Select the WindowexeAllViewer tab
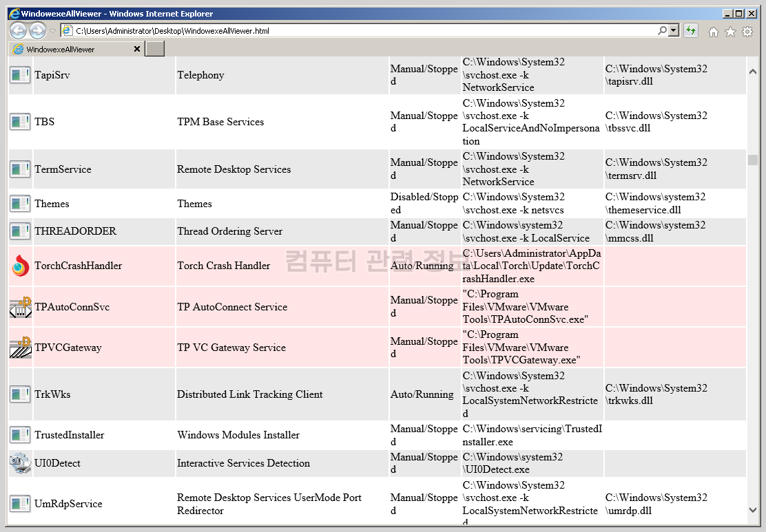Screen dimensions: 766x532 tap(76, 50)
